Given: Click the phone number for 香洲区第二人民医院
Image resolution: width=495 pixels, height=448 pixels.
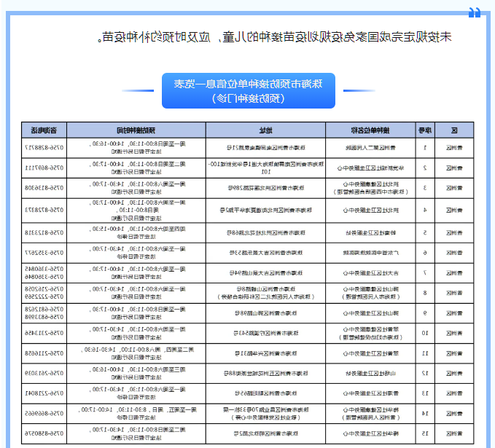Looking at the screenshot, I should pos(44,148).
